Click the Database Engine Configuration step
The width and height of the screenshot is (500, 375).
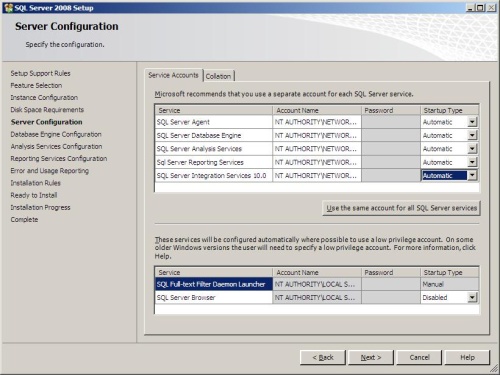pos(56,134)
